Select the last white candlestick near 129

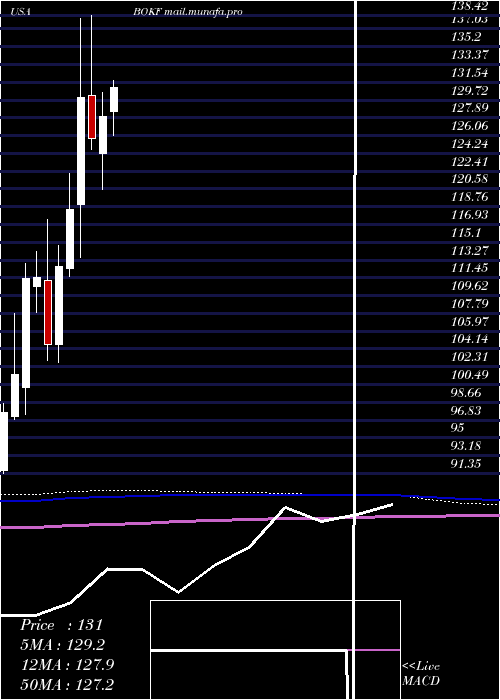(114, 99)
